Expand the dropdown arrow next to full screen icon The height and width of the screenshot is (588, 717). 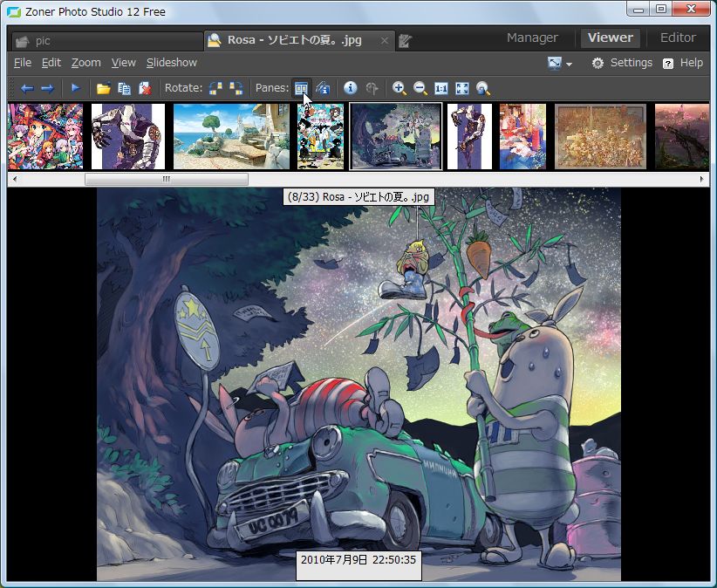pyautogui.click(x=569, y=64)
